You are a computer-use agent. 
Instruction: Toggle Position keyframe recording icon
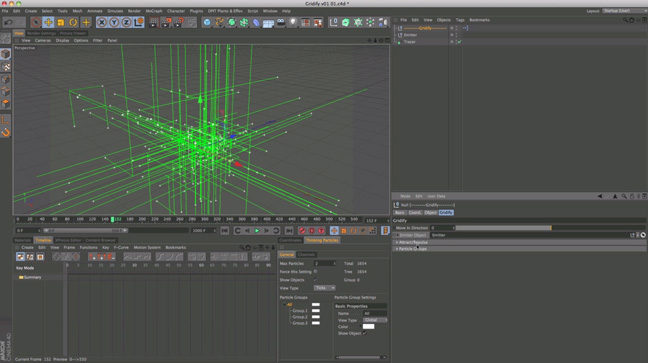[334, 231]
